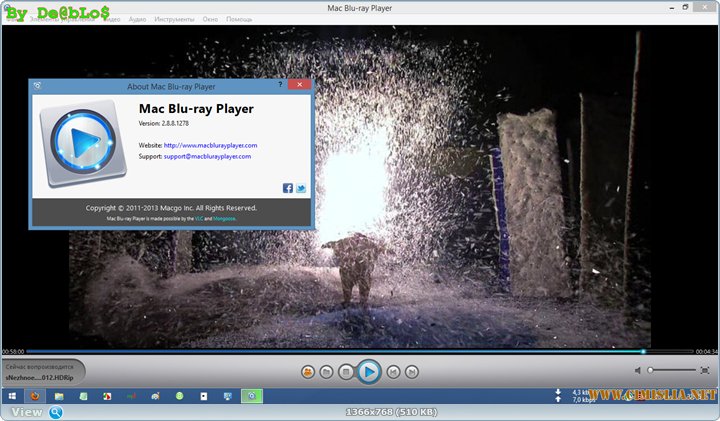
Task: Click the Stop playback button
Action: click(346, 372)
